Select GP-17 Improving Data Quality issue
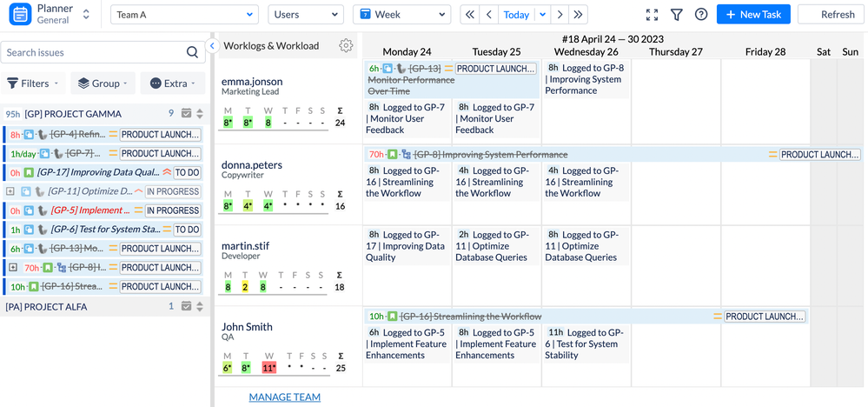The height and width of the screenshot is (407, 868). click(x=103, y=172)
